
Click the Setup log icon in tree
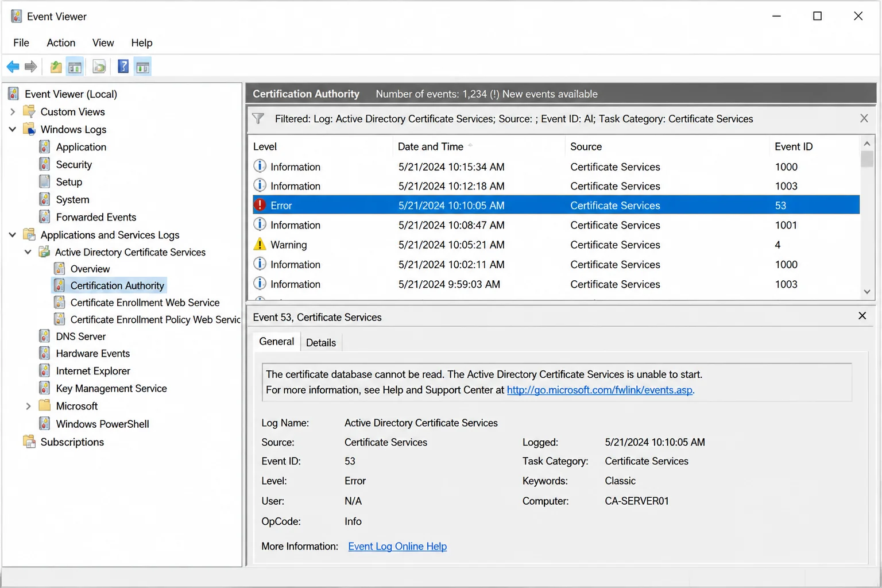(45, 181)
